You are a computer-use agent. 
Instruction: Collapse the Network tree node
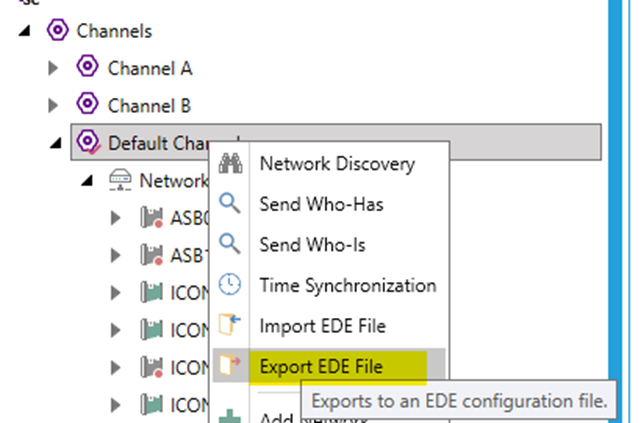88,181
